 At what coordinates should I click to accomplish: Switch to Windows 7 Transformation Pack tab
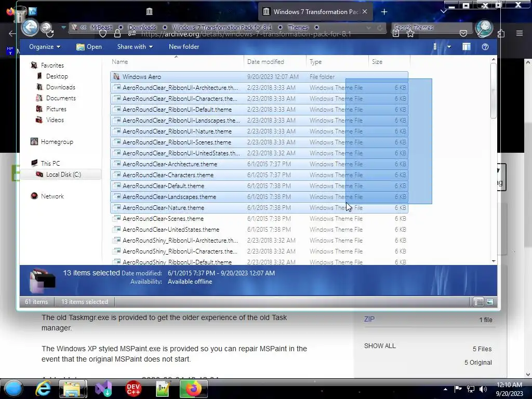(315, 12)
